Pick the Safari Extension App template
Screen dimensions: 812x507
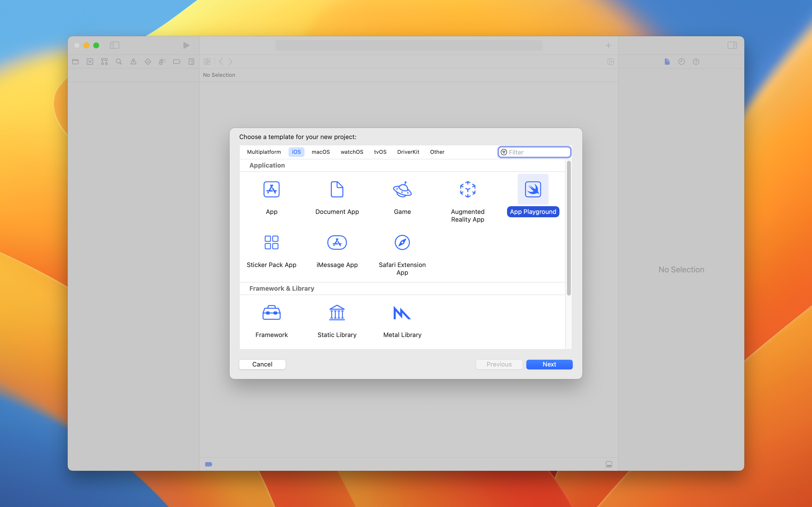click(x=402, y=242)
